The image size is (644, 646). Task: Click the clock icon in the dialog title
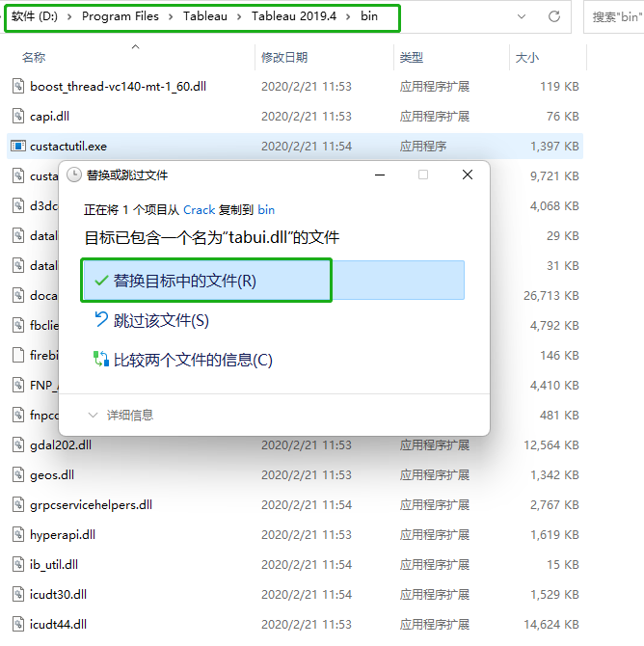(74, 175)
